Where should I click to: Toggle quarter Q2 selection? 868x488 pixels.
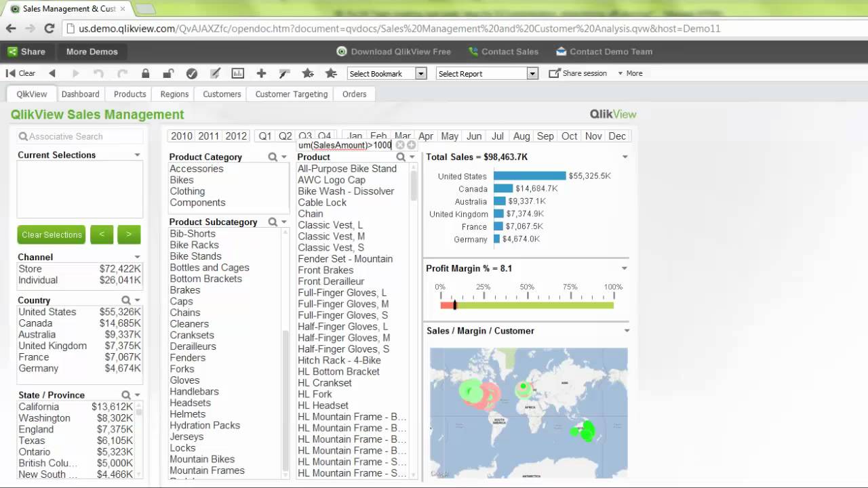[x=285, y=136]
